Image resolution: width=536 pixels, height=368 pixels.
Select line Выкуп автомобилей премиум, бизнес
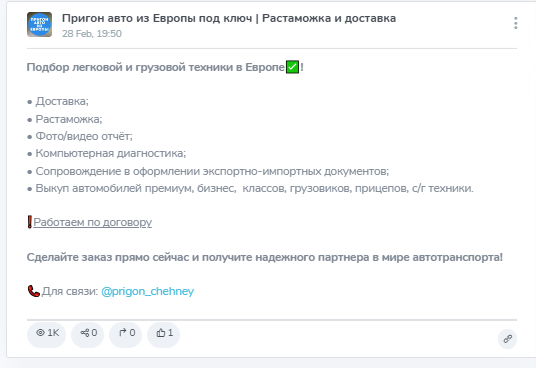250,188
